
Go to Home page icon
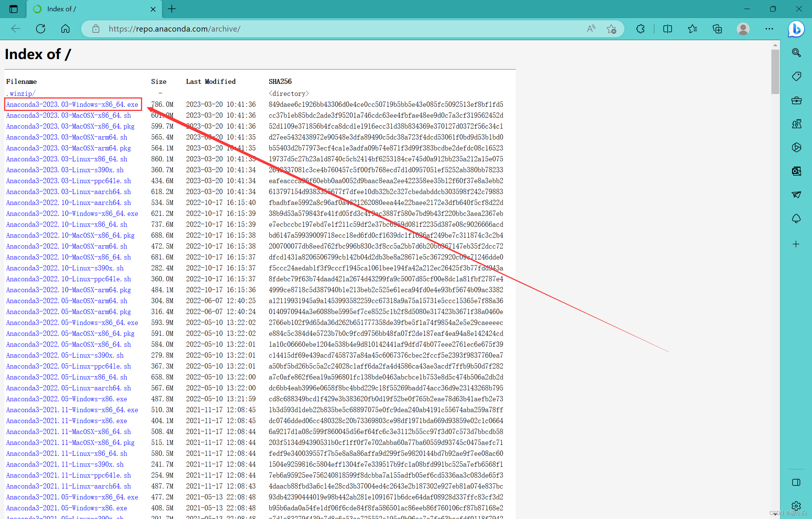pyautogui.click(x=65, y=29)
